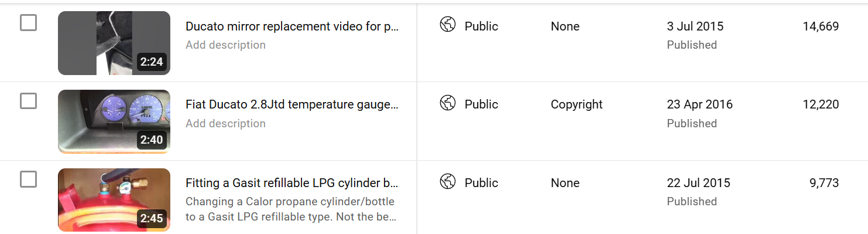Click the 14,669 views count
868x234 pixels.
821,26
